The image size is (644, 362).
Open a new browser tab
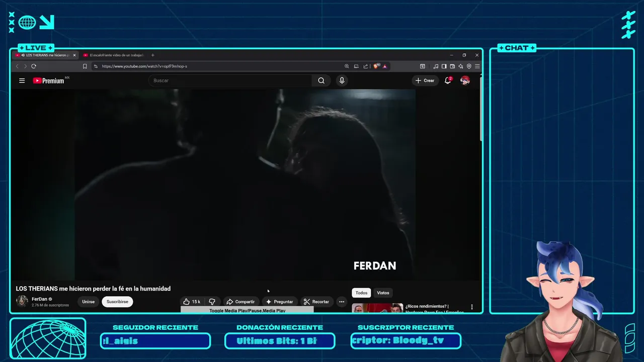coord(153,55)
